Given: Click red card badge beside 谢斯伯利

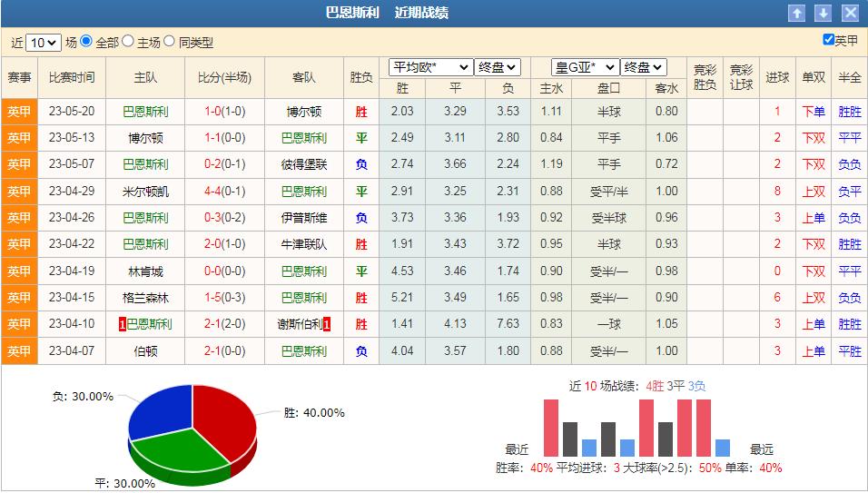Looking at the screenshot, I should coord(327,325).
